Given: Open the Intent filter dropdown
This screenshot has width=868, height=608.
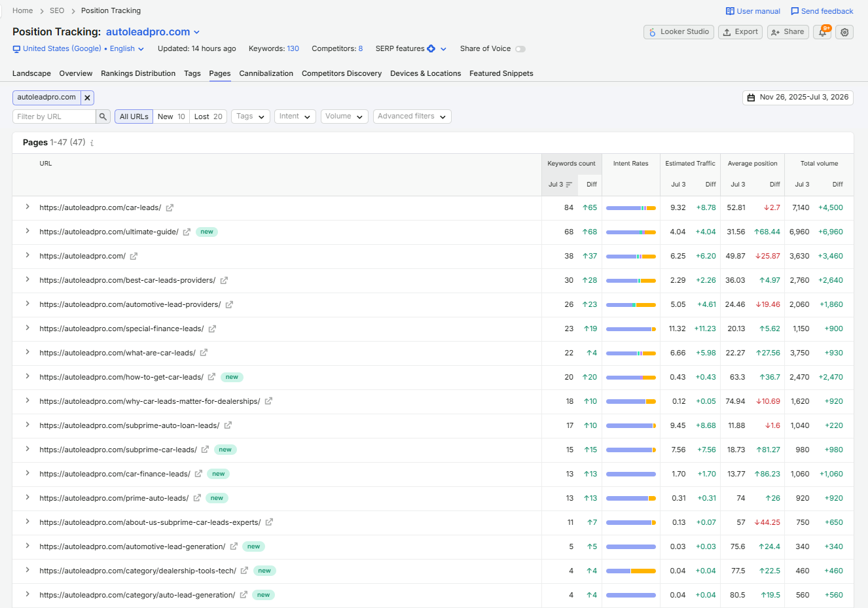Looking at the screenshot, I should pos(295,116).
